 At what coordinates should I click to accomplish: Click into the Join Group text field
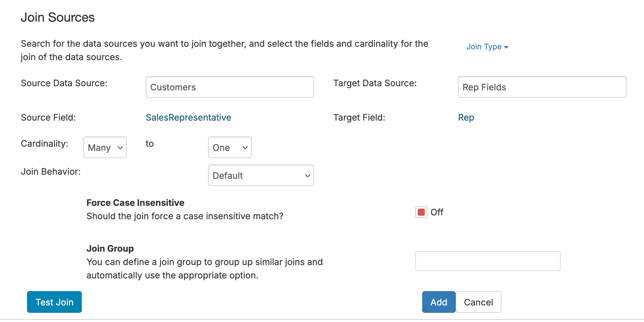coord(487,261)
